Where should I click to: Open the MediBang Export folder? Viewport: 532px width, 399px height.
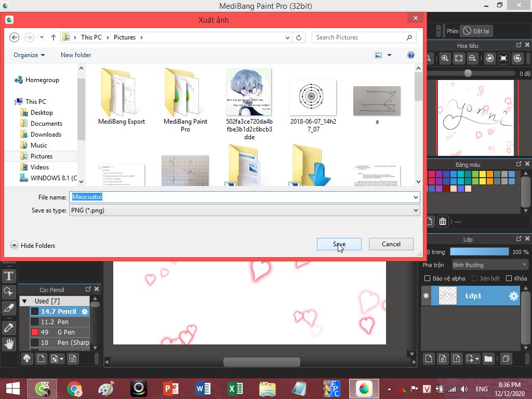(x=122, y=97)
